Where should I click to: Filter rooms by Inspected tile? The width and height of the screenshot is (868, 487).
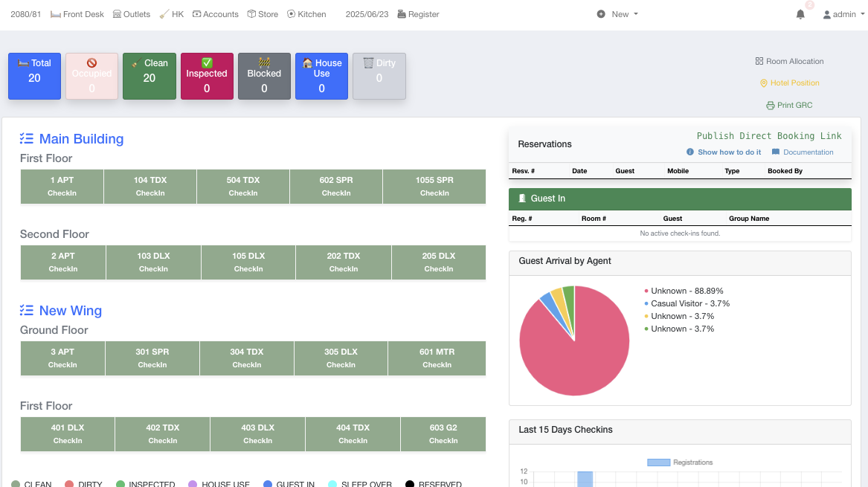(207, 77)
